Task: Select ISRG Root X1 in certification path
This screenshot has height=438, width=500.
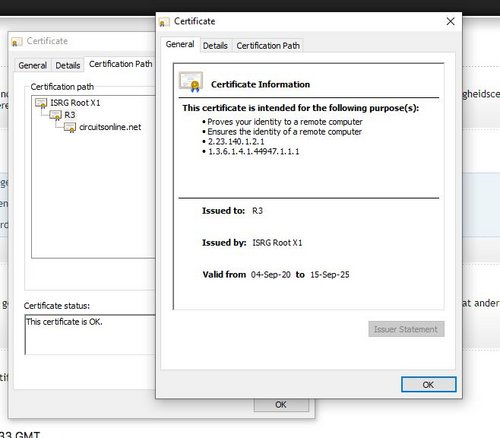Action: [x=75, y=103]
